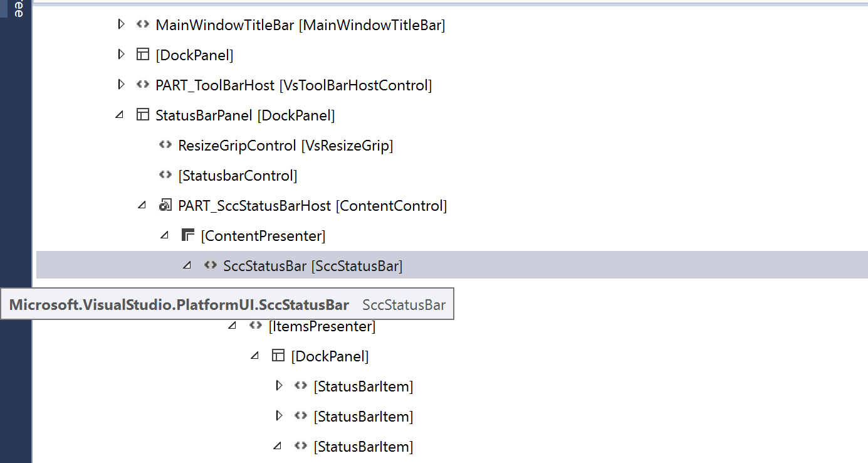Click the element icon beside [StatusbarControl]
Image resolution: width=868 pixels, height=463 pixels.
[165, 175]
